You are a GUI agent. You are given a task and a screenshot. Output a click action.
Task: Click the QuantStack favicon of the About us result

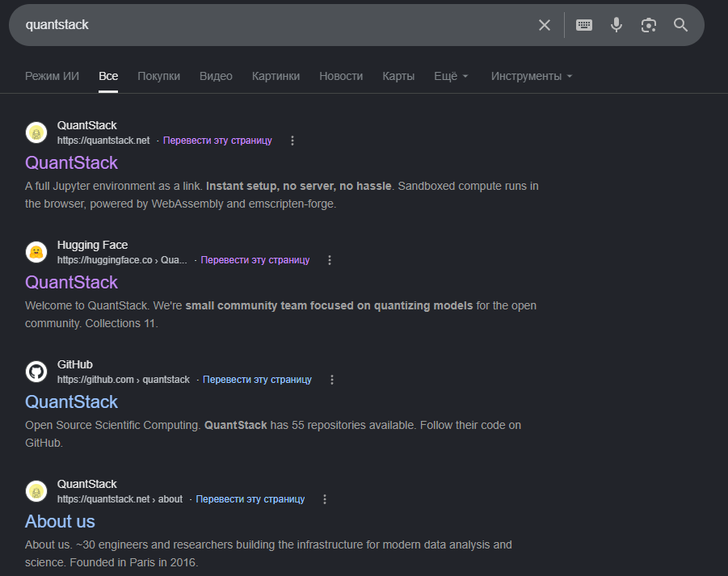click(x=36, y=491)
